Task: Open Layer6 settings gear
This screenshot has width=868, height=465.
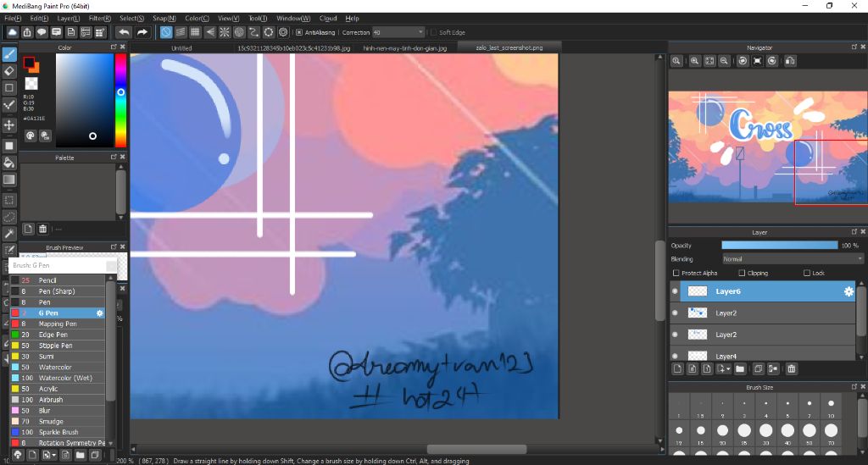Action: (849, 291)
